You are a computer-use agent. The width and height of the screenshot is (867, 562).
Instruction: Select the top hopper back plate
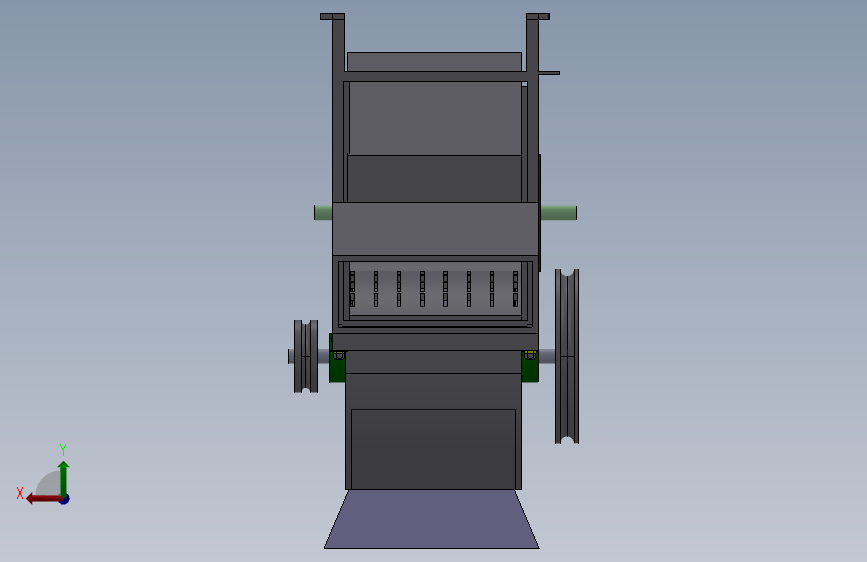pos(435,62)
